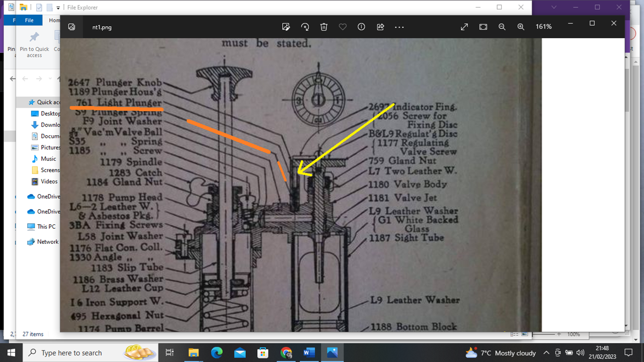
Task: Click the Meet Now tray icon
Action: point(558,353)
